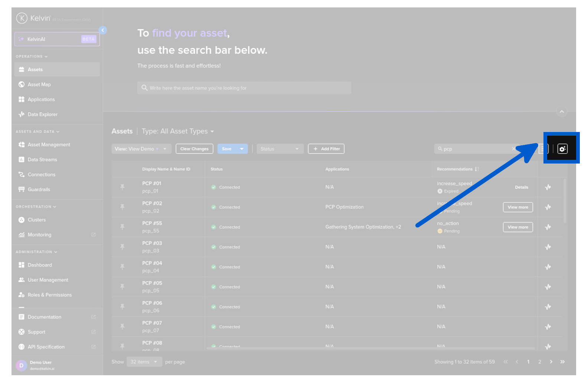Viewport: 588px width, 383px height.
Task: Click Add Filter button
Action: pos(326,149)
